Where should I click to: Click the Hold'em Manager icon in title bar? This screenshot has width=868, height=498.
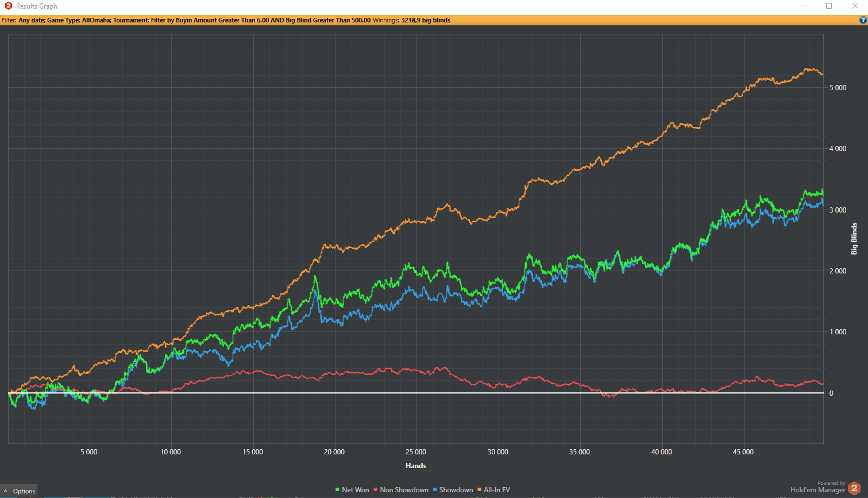[x=8, y=6]
